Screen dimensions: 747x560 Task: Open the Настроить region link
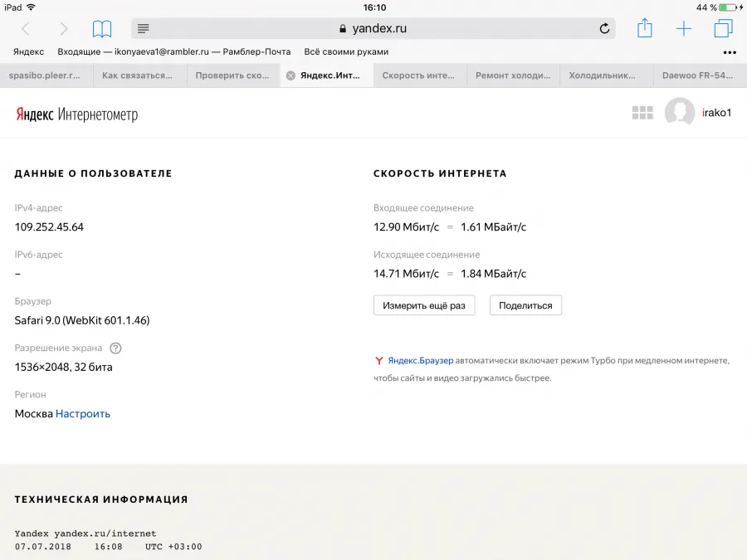pyautogui.click(x=83, y=413)
